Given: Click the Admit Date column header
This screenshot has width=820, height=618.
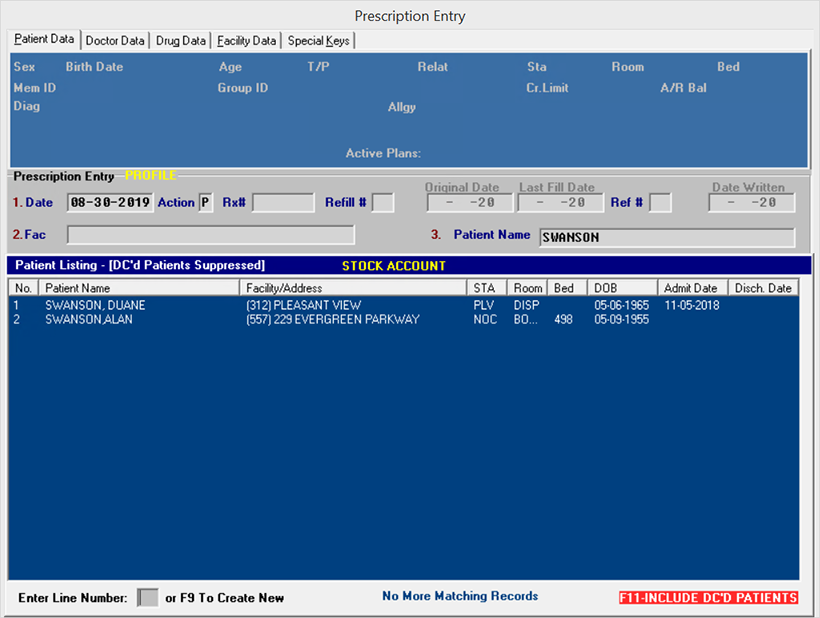Looking at the screenshot, I should [x=692, y=288].
